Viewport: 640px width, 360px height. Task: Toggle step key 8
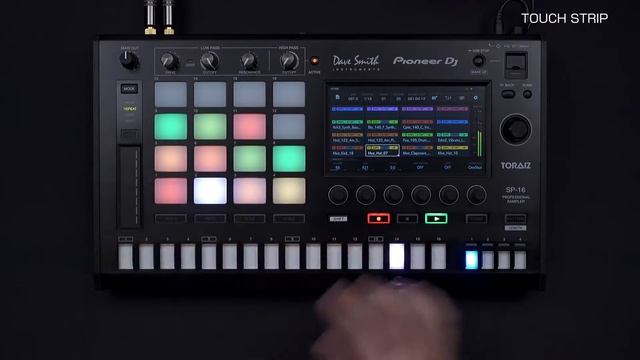tap(271, 256)
